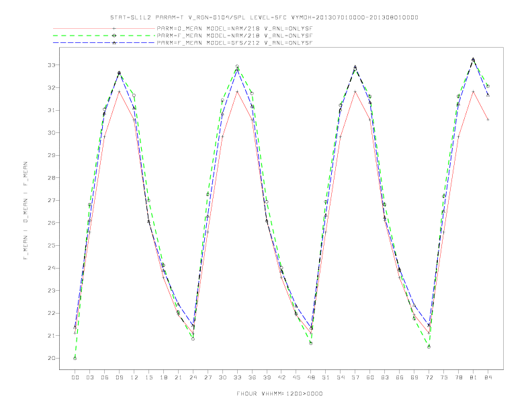Click x-axis forecast hour label 09
This screenshot has width=532, height=411.
(119, 377)
